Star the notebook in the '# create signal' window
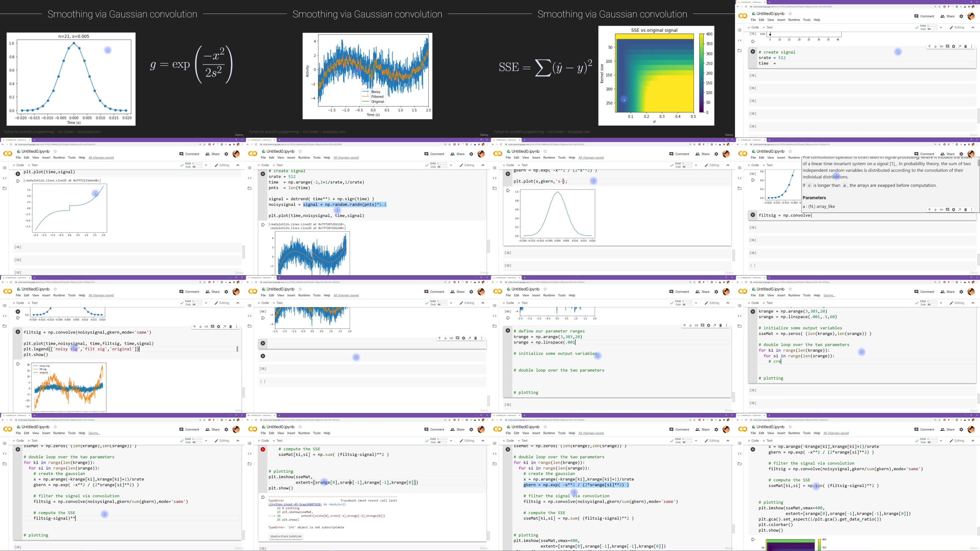Viewport: 980px width, 551px height. pyautogui.click(x=790, y=14)
